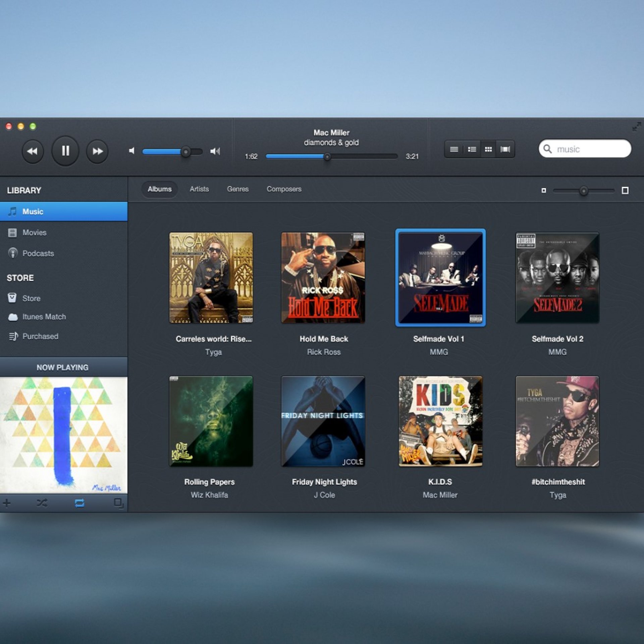Switch to the detailed list view icon
This screenshot has width=644, height=644.
472,149
